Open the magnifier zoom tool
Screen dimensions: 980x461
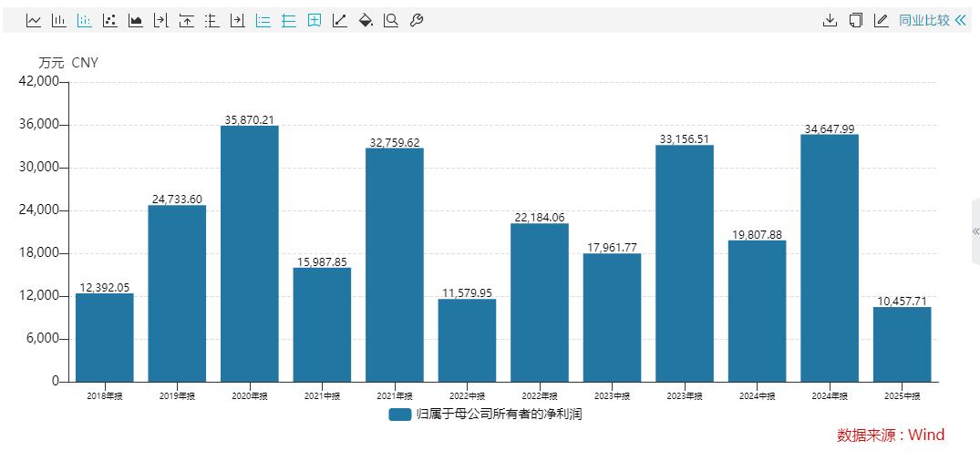[x=391, y=20]
